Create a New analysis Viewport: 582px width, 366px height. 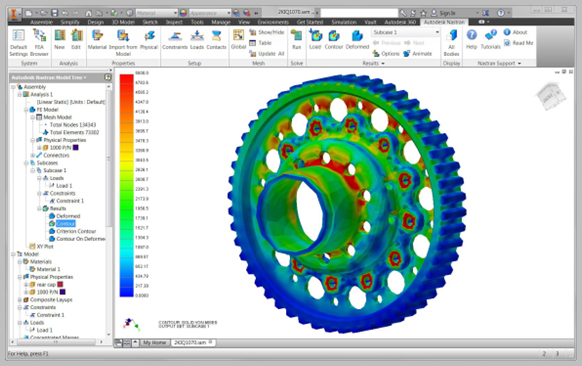pos(59,39)
